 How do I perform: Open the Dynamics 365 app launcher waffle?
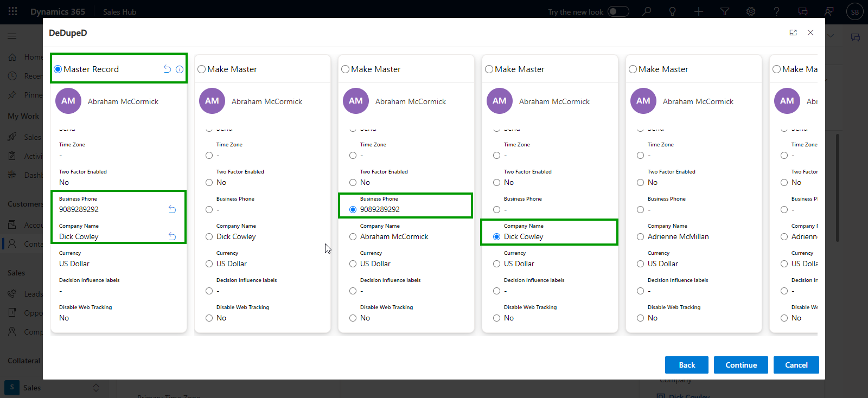tap(13, 11)
